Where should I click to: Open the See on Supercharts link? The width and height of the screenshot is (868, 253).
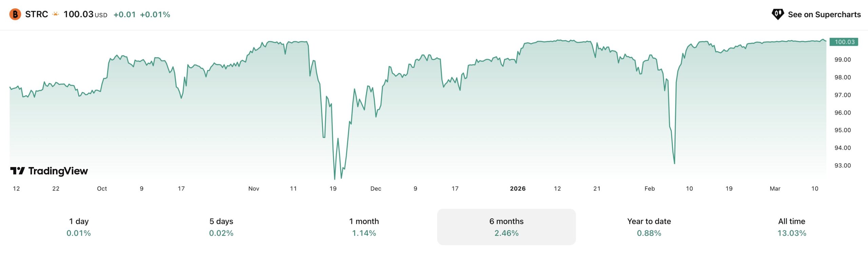pos(824,15)
